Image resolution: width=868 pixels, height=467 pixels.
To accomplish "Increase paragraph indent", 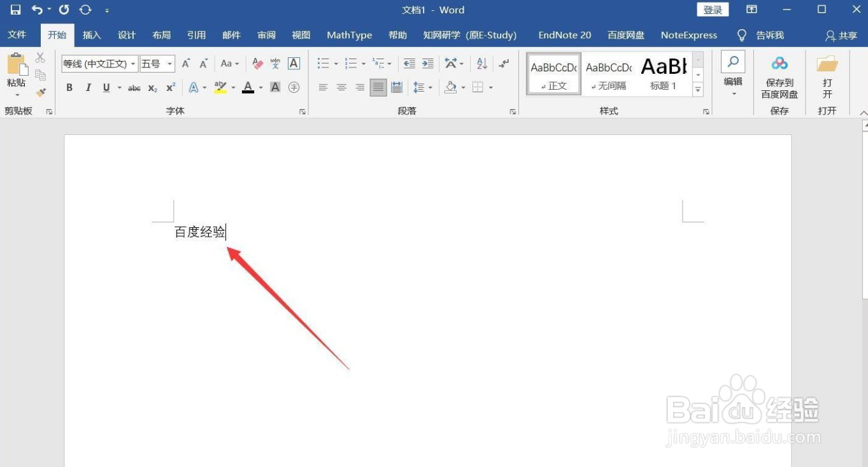I will click(428, 64).
